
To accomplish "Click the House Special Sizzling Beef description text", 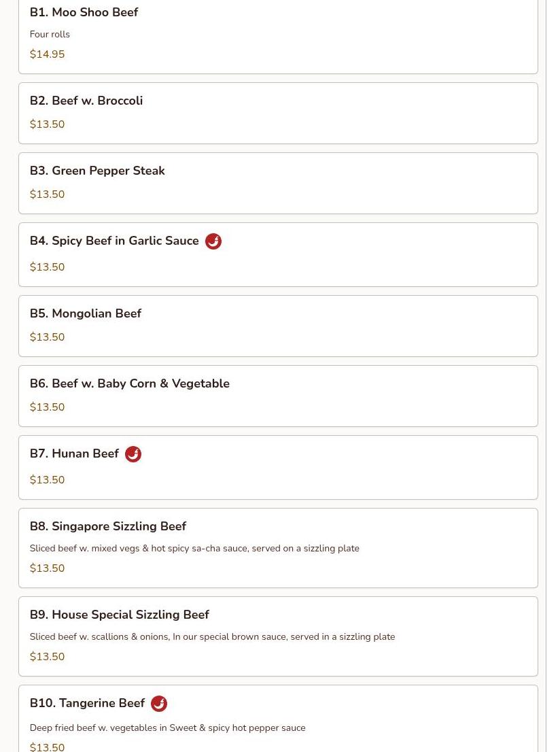I will click(x=213, y=637).
